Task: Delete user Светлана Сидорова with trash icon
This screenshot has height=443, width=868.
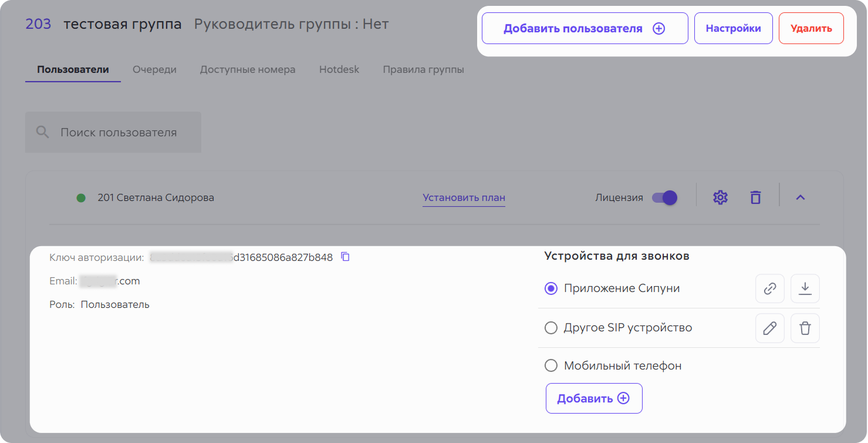Action: click(x=755, y=197)
